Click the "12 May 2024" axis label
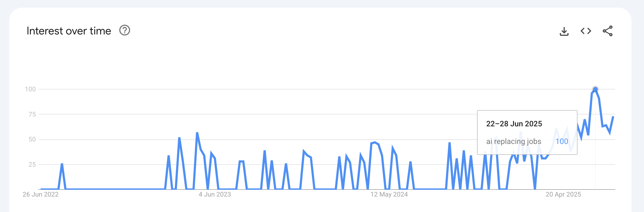The height and width of the screenshot is (212, 644). [389, 194]
